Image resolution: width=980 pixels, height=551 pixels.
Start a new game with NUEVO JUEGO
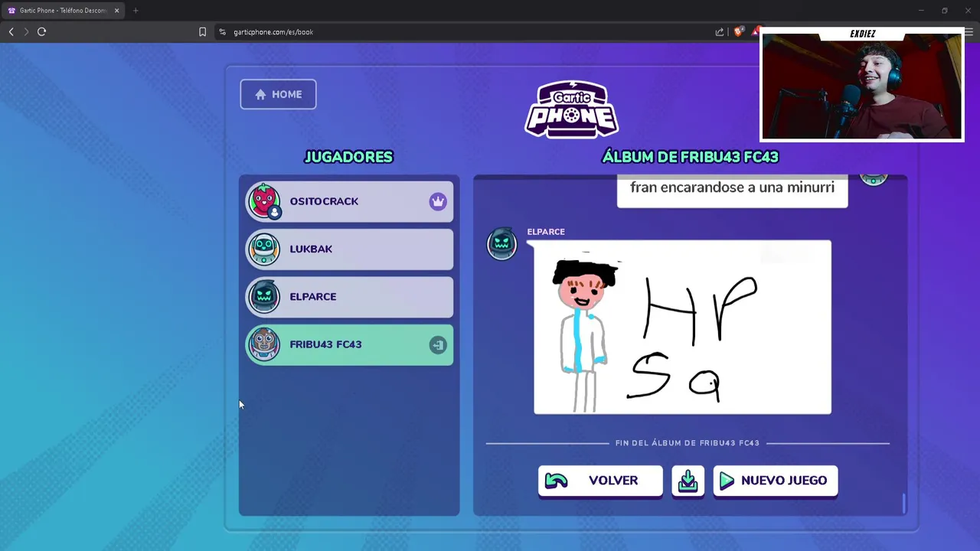point(776,481)
